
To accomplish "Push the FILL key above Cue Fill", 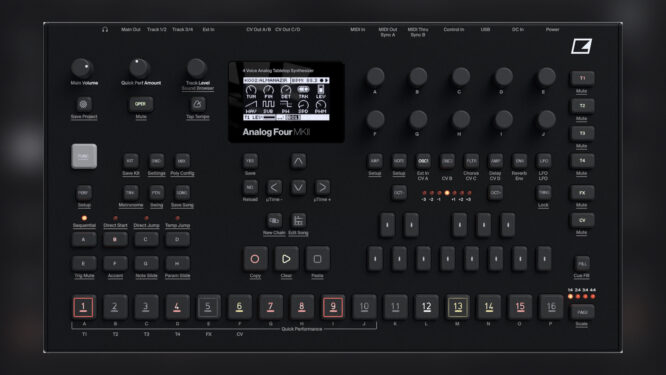I will pyautogui.click(x=582, y=263).
